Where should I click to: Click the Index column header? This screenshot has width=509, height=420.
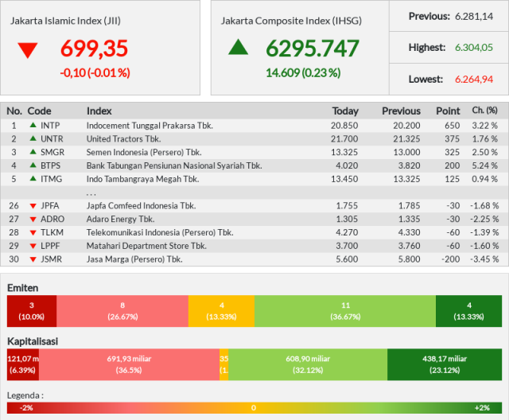(x=99, y=111)
